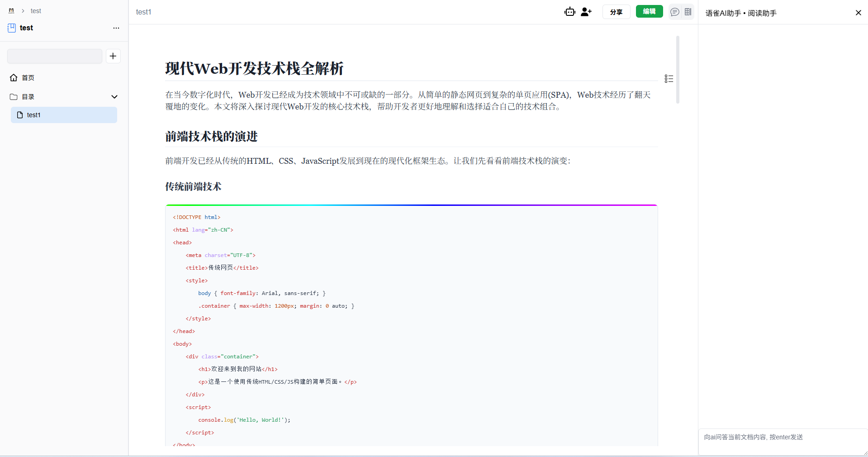Click the 语雀AI助手 • 阅读助手 panel title
The height and width of the screenshot is (457, 868).
coord(741,13)
